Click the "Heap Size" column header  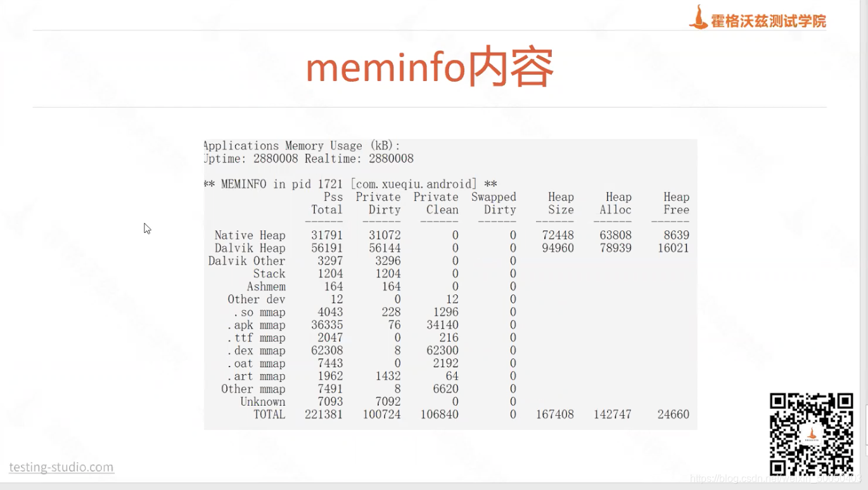pos(561,203)
